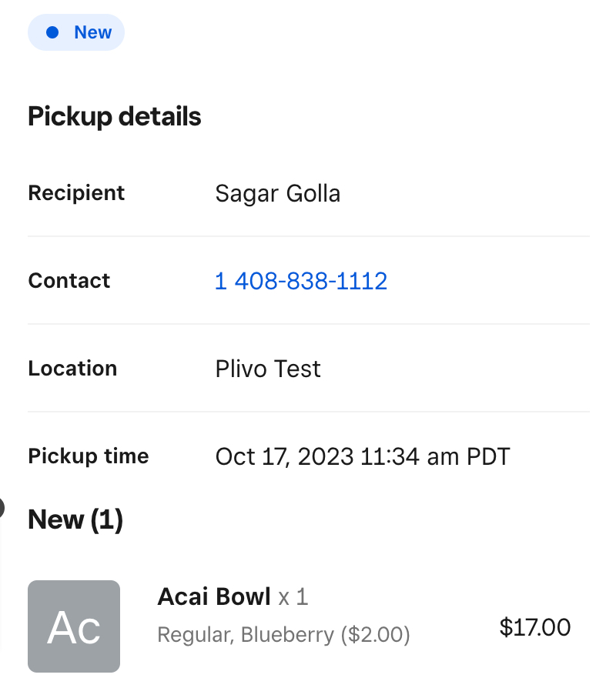Click the Pickup time label
The image size is (616, 688).
tap(89, 456)
